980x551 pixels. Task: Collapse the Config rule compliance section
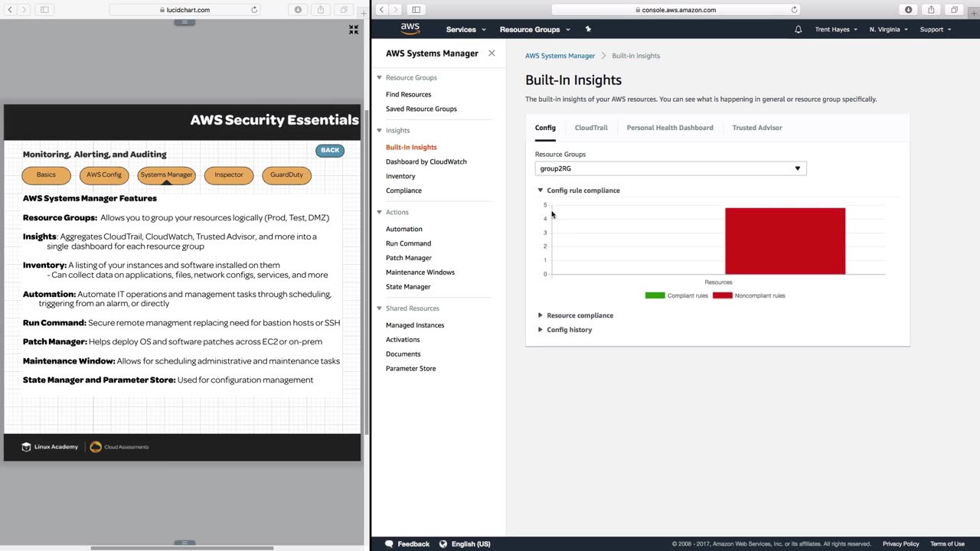[x=541, y=191]
